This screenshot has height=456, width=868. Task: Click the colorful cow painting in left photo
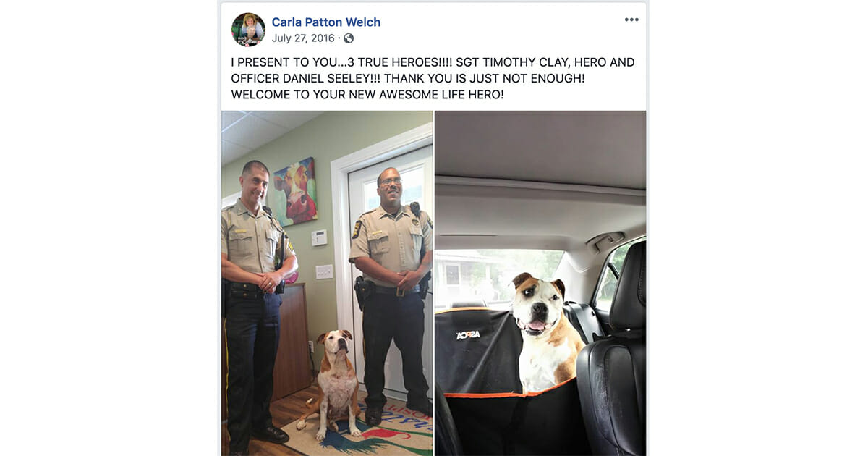point(292,190)
